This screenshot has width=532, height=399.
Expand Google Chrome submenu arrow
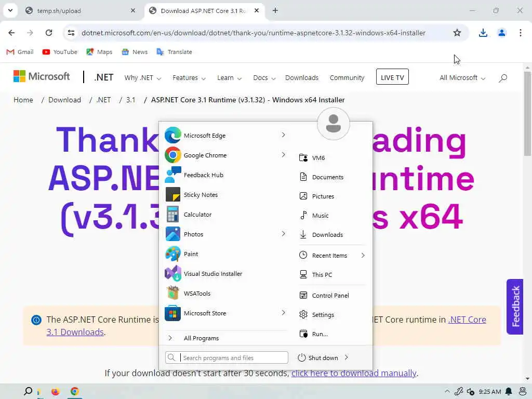click(x=283, y=155)
